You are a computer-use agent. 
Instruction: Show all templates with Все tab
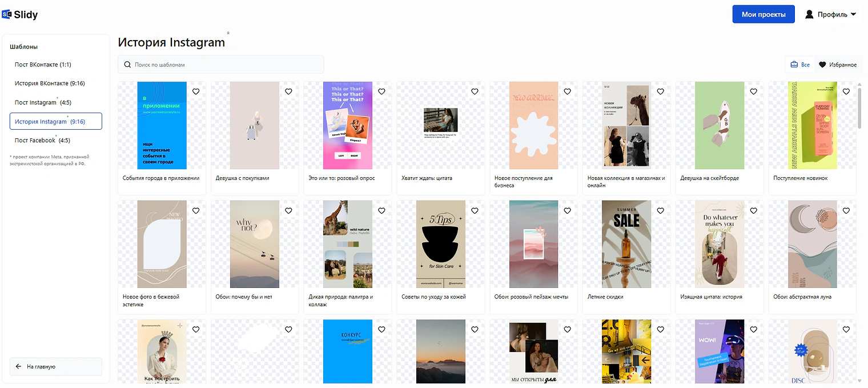pos(800,65)
